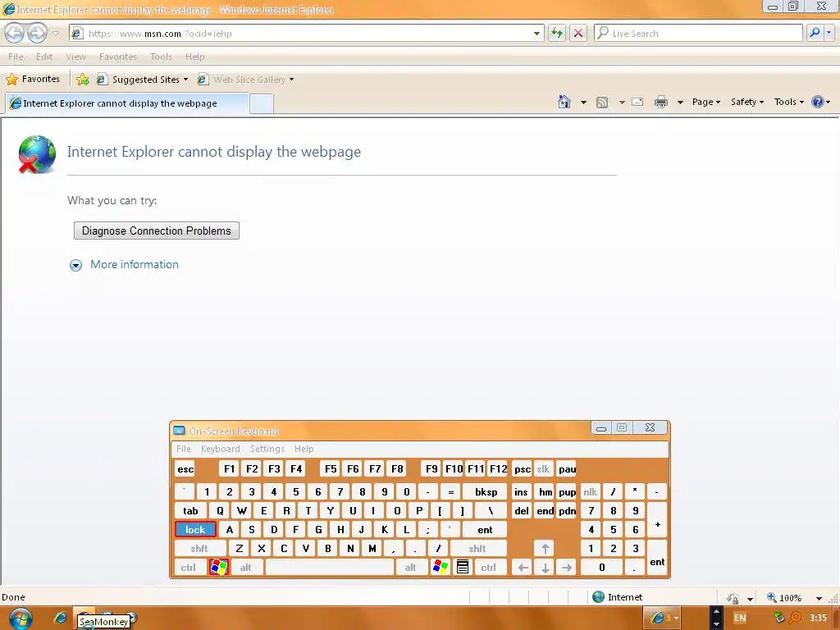
Task: Open the Keyboard menu in On-Screen Keyboard
Action: click(220, 449)
